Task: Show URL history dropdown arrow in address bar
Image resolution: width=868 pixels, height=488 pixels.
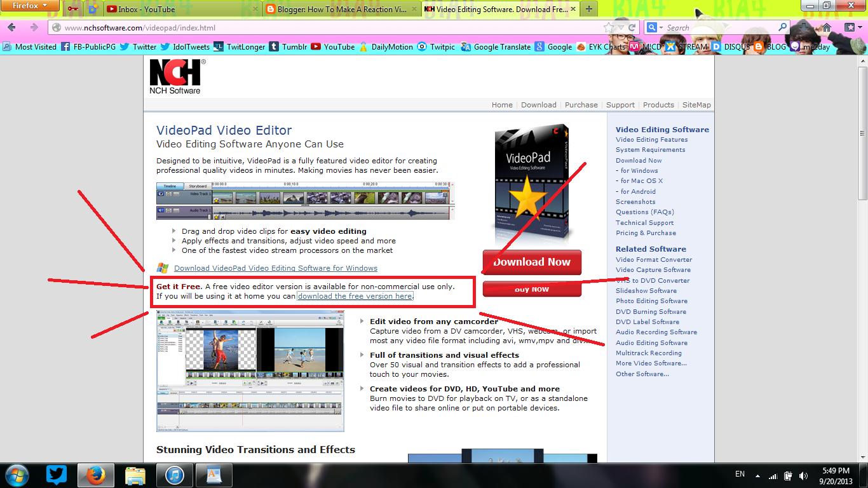Action: pyautogui.click(x=620, y=28)
